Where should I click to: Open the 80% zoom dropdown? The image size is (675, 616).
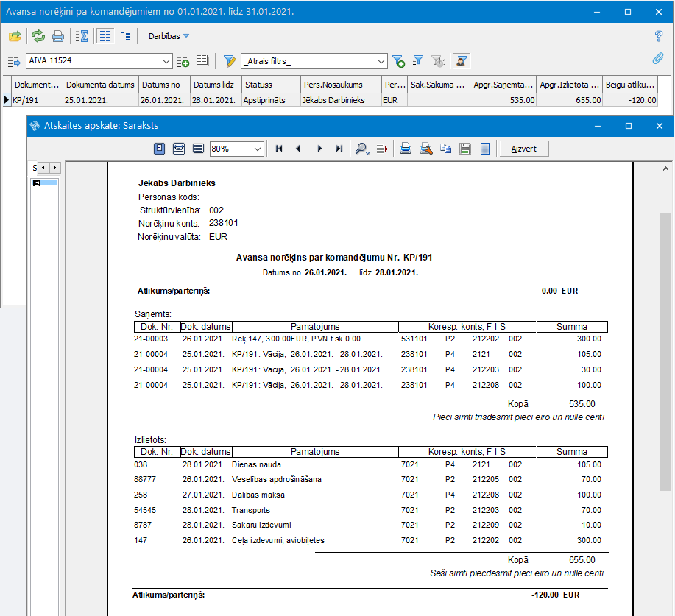pos(257,149)
